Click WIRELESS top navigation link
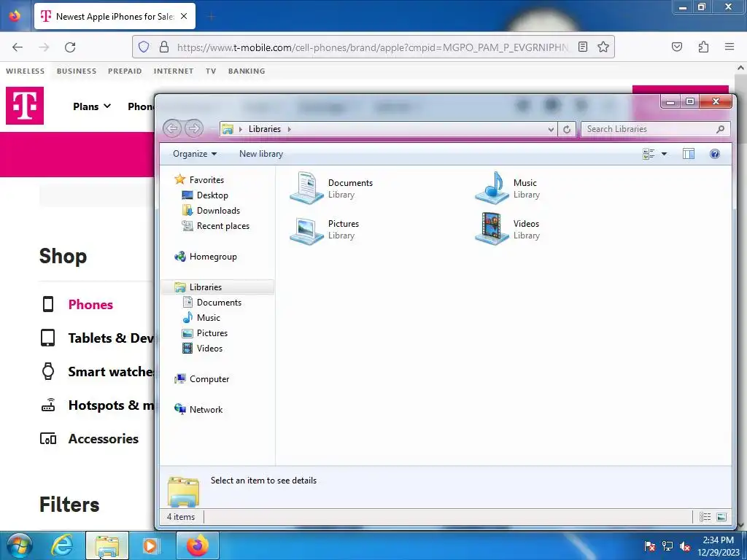The height and width of the screenshot is (560, 747). tap(26, 71)
